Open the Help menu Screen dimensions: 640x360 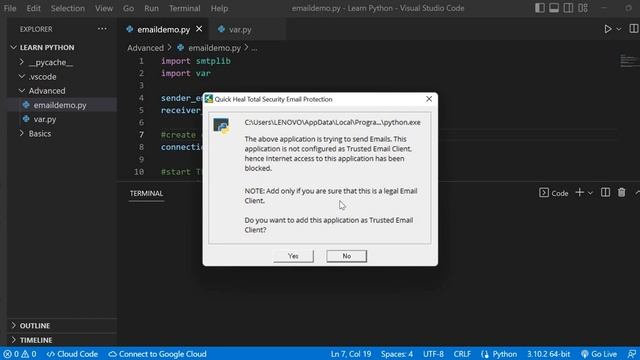click(219, 8)
